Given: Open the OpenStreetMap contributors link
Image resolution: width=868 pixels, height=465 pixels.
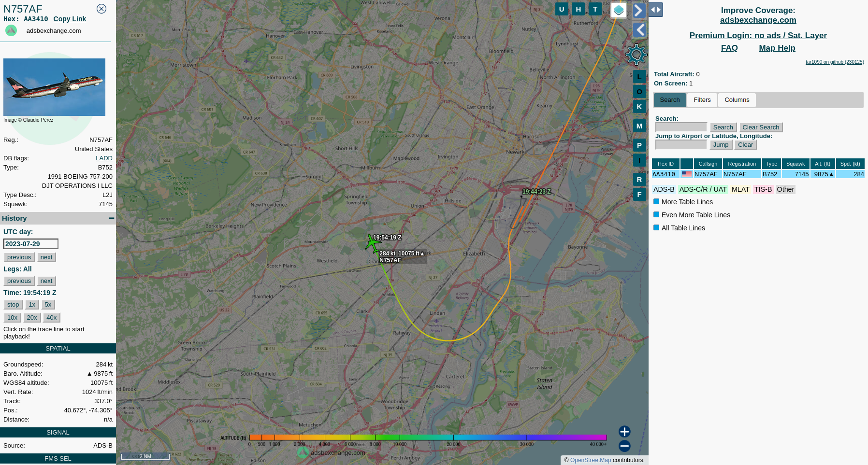Looking at the screenshot, I should pyautogui.click(x=590, y=460).
